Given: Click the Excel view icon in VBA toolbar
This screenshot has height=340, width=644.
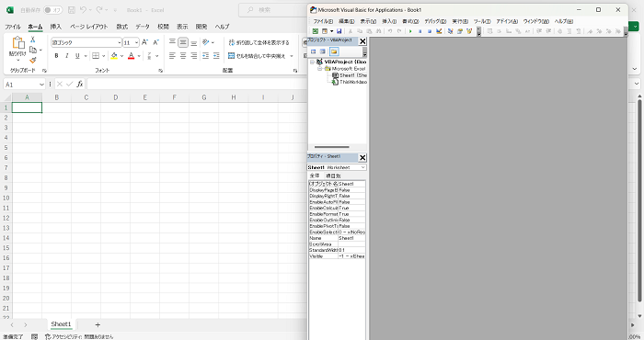Looking at the screenshot, I should (315, 31).
